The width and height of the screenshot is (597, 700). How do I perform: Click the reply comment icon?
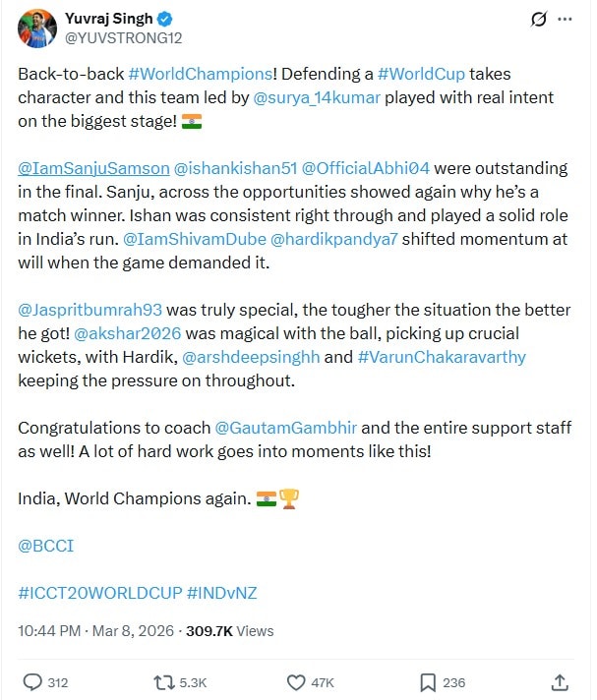coord(32,681)
